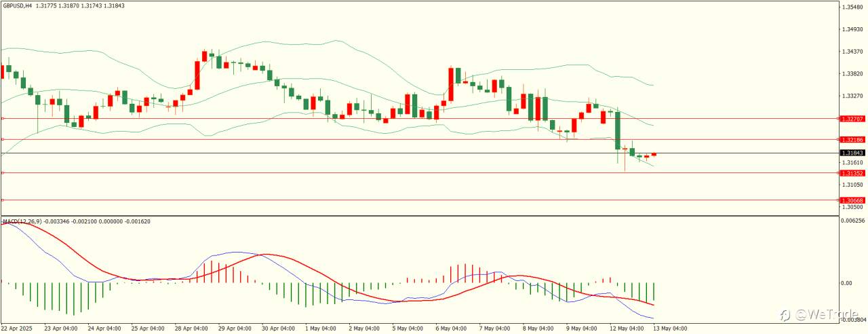Click the red 1.32707 level price tag
Screen dimensions: 868x334
[x=852, y=118]
